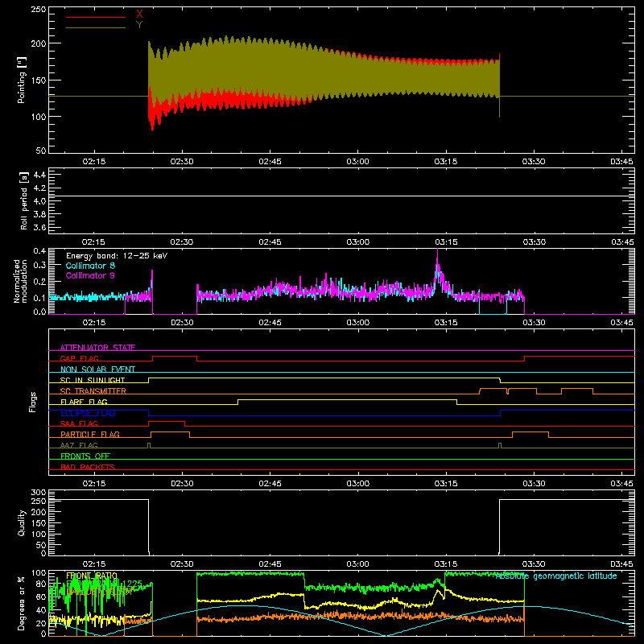Click the SC_IN_SUNLIGHT flag label
This screenshot has width=644, height=644.
point(93,380)
